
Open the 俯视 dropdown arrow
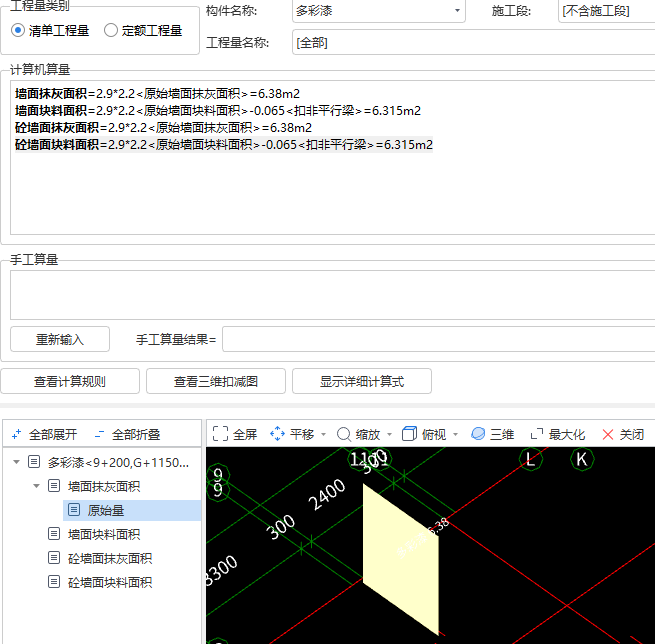tap(455, 434)
